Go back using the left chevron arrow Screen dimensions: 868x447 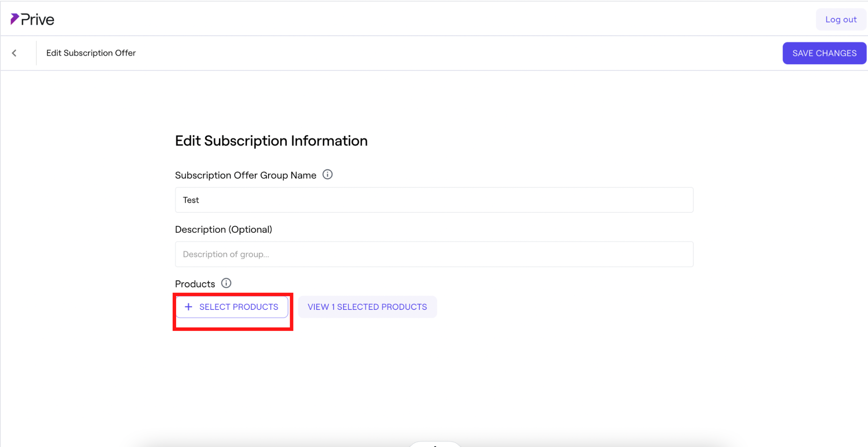pos(14,53)
